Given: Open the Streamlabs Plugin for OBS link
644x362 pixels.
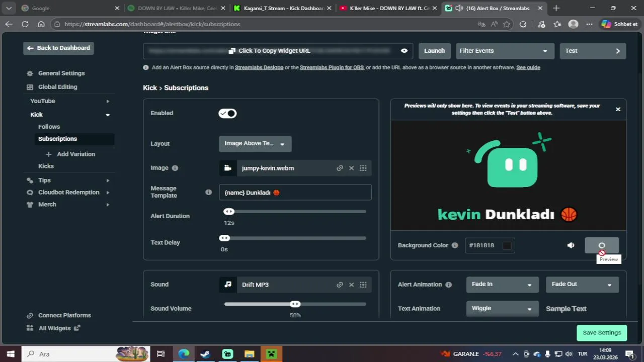Looking at the screenshot, I should click(x=332, y=67).
